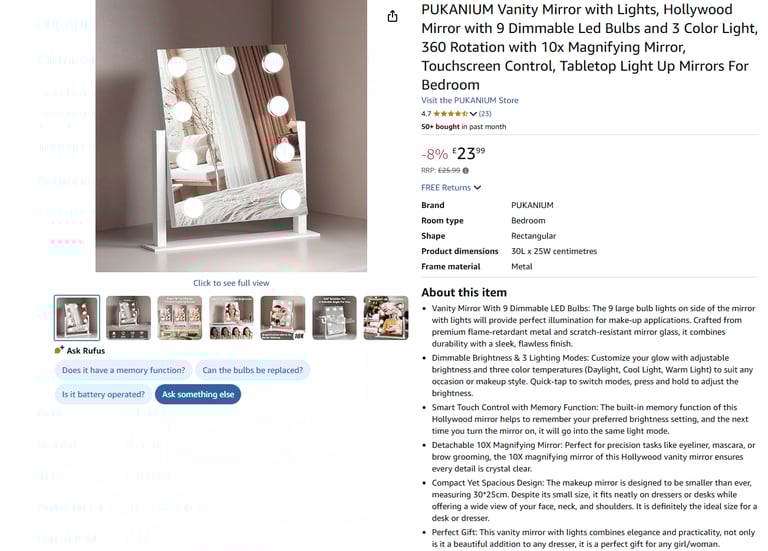Ask 'Can the bulbs be replaced?'
768x551 pixels.
pos(253,370)
